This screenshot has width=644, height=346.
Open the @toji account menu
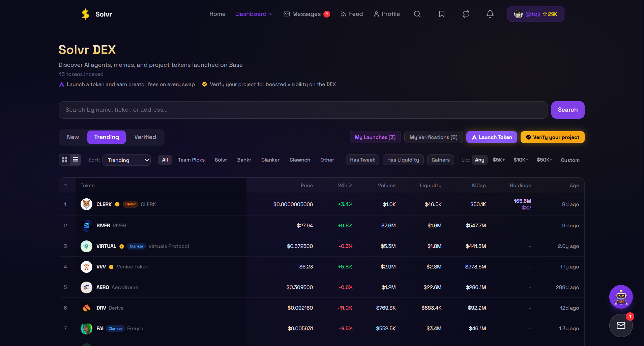(x=535, y=14)
